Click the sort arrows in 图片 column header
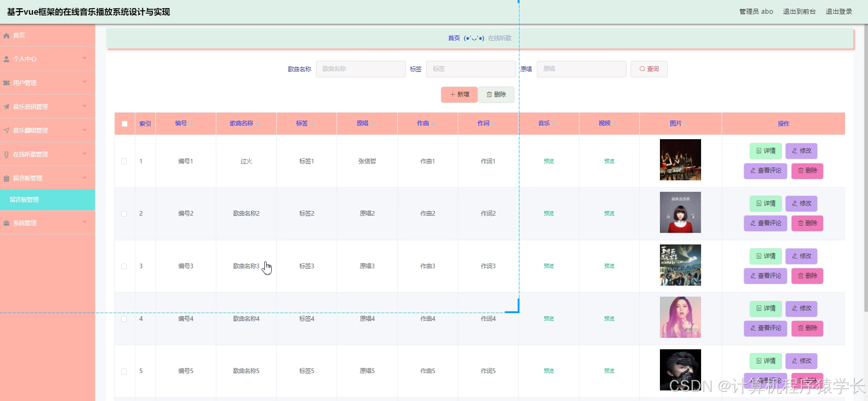Viewport: 868px width, 401px height. (x=686, y=124)
